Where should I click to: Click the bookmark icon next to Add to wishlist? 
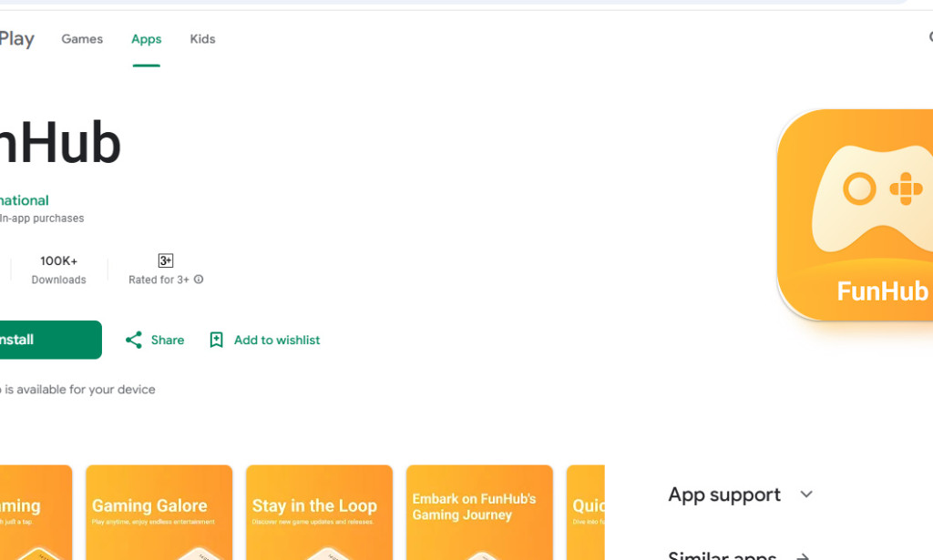(x=216, y=340)
